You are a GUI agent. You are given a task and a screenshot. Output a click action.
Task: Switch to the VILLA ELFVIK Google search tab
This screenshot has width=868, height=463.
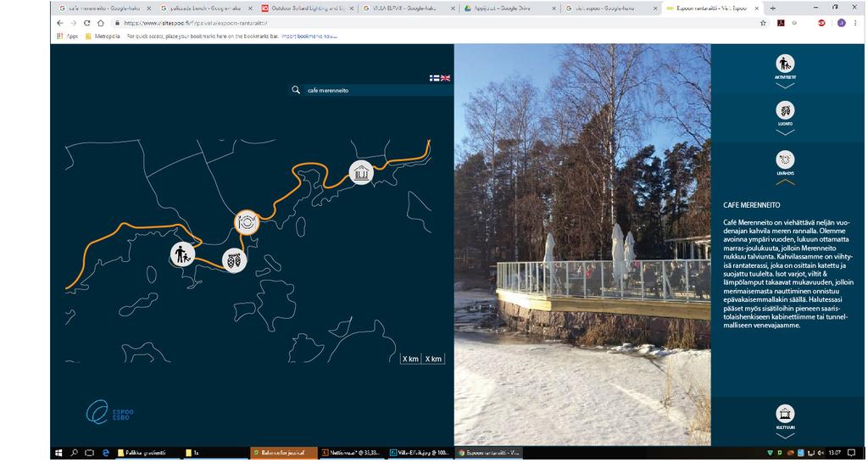coord(409,8)
